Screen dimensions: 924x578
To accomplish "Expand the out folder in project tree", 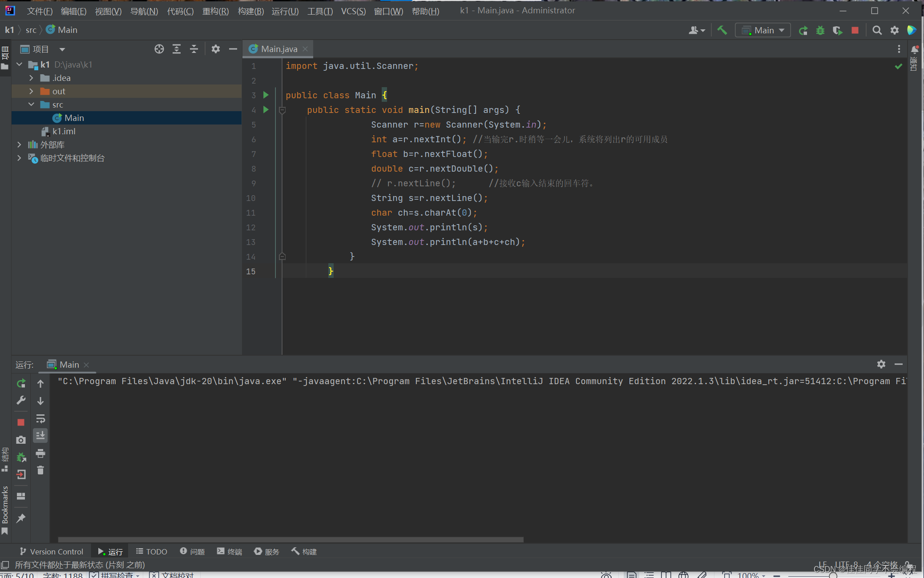I will (x=31, y=91).
